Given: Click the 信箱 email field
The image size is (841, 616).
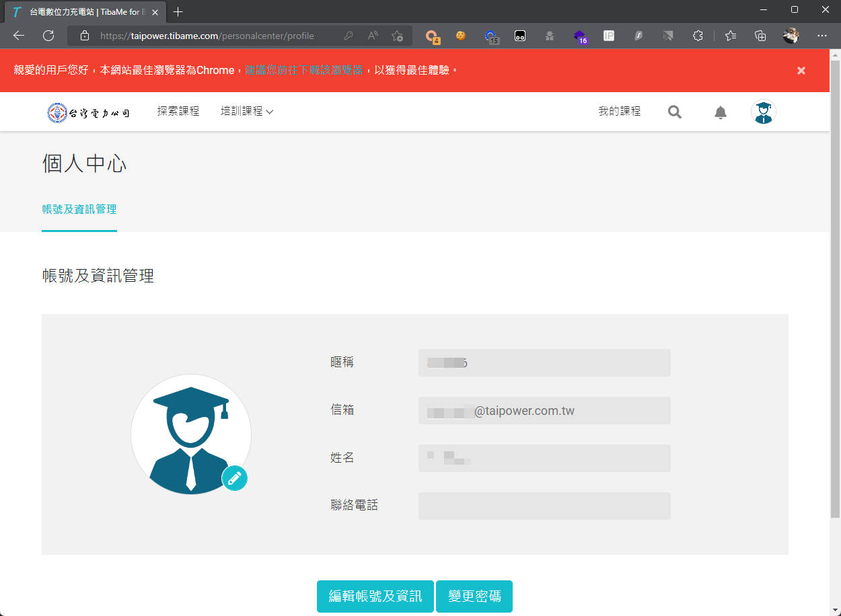Looking at the screenshot, I should point(544,410).
